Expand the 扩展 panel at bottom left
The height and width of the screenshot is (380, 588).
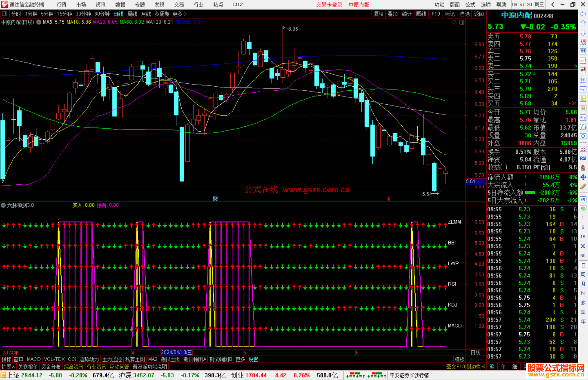coord(8,367)
